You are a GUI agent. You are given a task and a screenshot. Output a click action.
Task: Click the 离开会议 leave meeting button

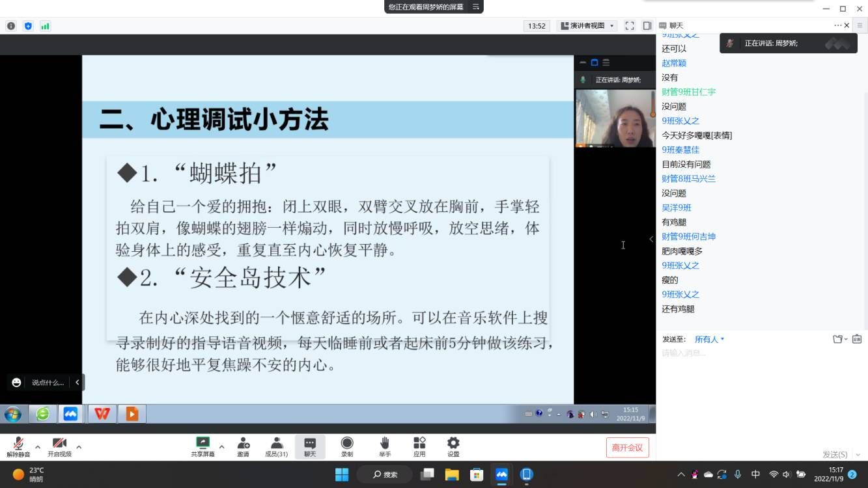627,448
